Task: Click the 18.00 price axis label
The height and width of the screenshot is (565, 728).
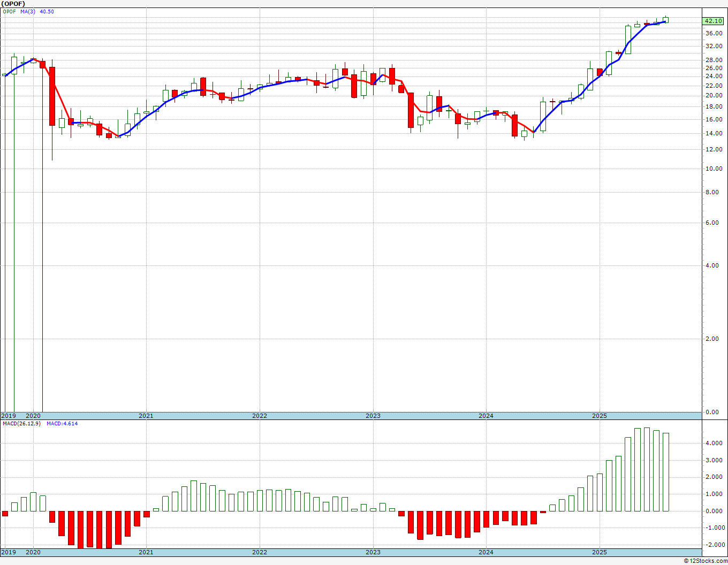Action: pyautogui.click(x=714, y=107)
